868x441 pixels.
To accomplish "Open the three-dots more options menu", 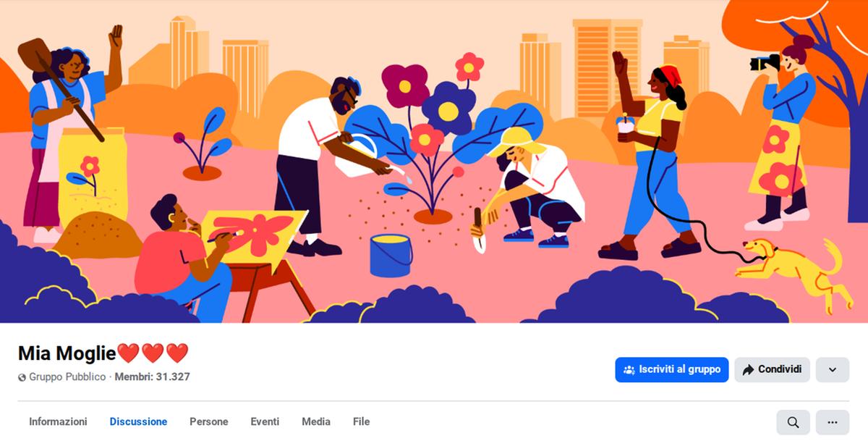I will pyautogui.click(x=833, y=422).
